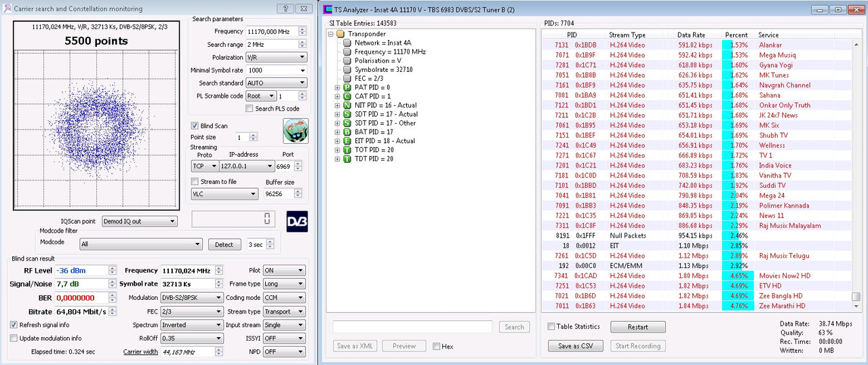868x365 pixels.
Task: Click the Zee Marathi HD percent bar
Action: coord(738,306)
